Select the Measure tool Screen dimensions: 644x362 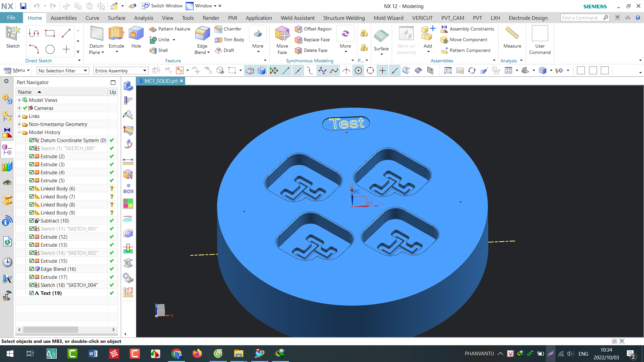coord(512,34)
